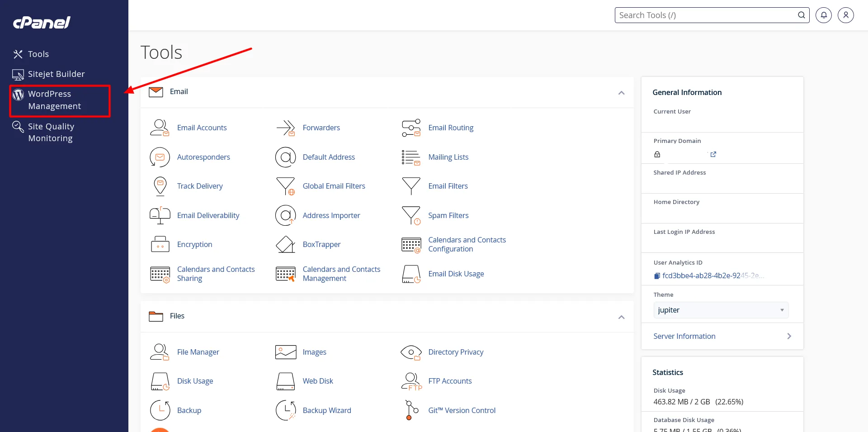Image resolution: width=868 pixels, height=432 pixels.
Task: Click the Backup Wizard clock icon
Action: 286,410
